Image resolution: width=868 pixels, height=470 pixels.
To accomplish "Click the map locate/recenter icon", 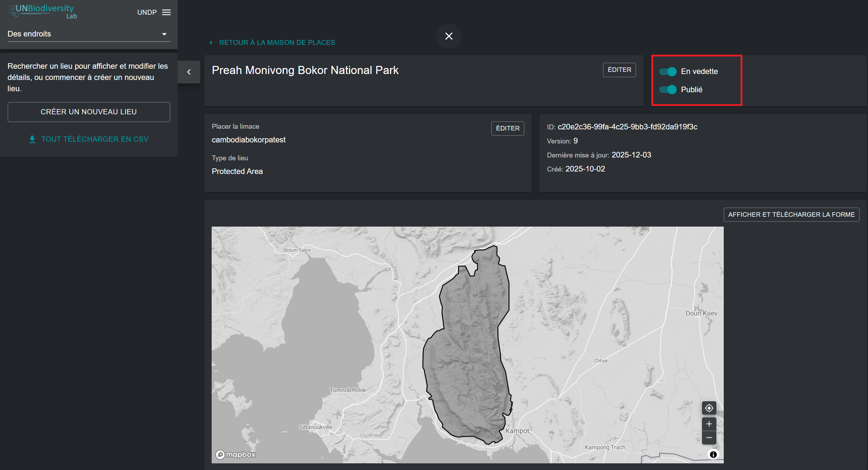I will (709, 408).
